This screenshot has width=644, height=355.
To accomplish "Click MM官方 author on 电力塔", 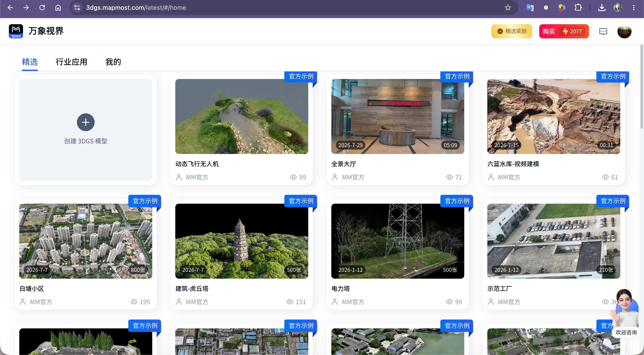I will click(x=353, y=302).
